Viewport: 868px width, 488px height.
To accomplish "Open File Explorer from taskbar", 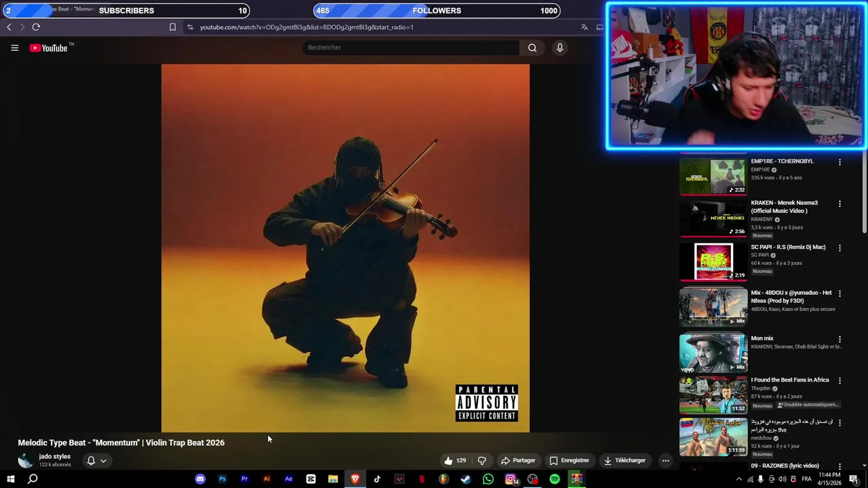I will click(x=333, y=479).
